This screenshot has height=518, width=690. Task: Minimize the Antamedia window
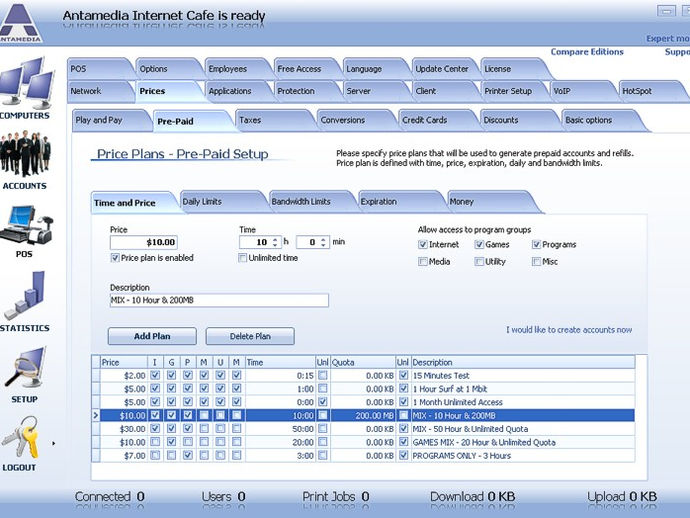(x=666, y=11)
